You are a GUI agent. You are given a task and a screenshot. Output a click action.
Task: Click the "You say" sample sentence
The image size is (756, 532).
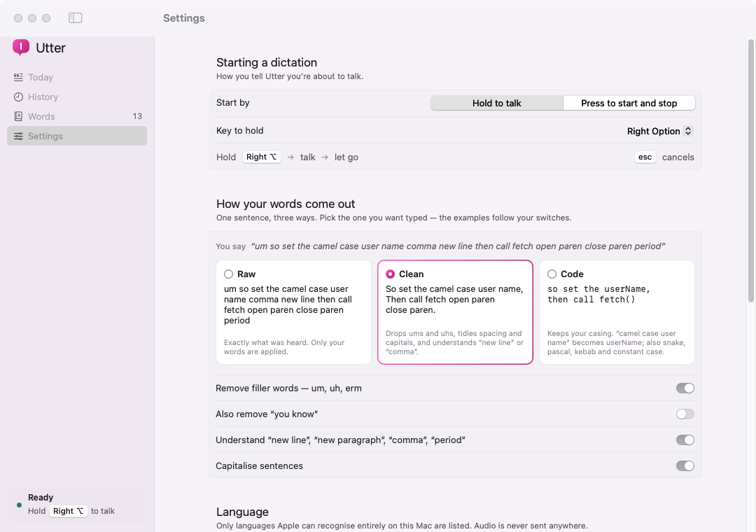pos(458,246)
